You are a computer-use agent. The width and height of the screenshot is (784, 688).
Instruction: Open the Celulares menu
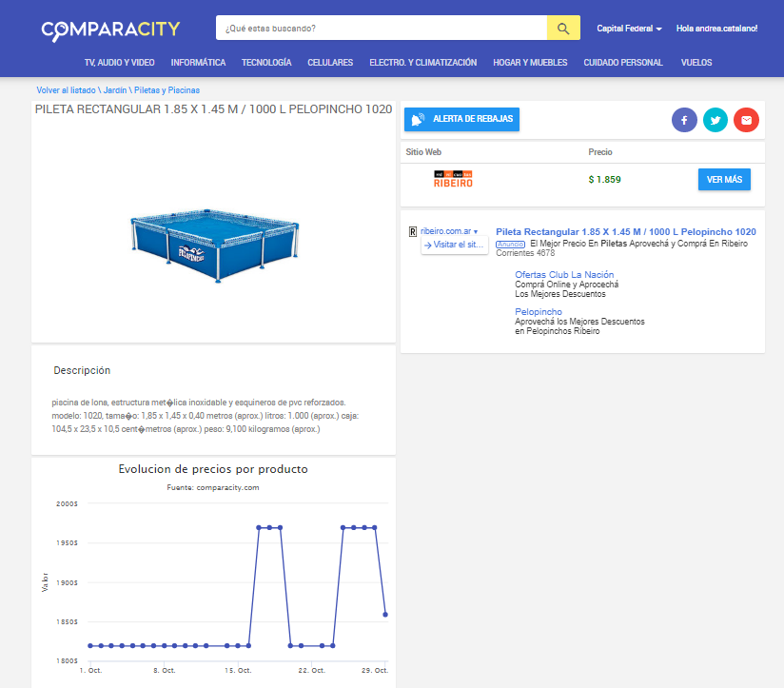point(330,63)
